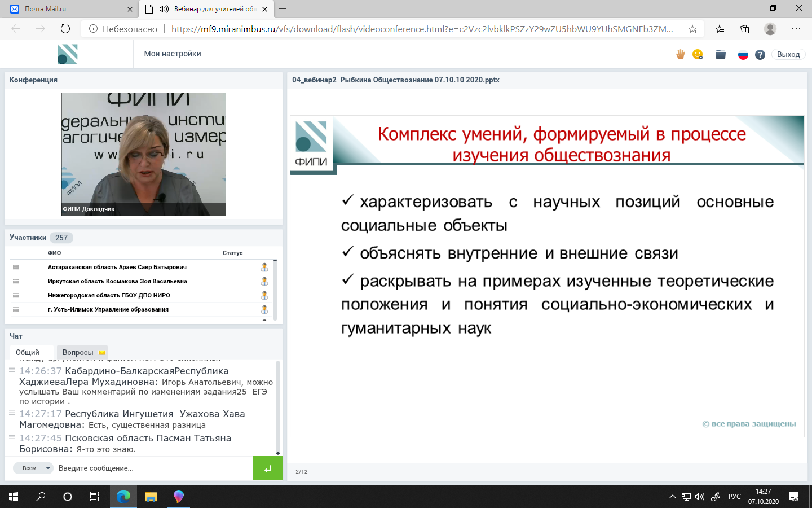The image size is (812, 508).
Task: Click the raise hand icon
Action: 681,54
